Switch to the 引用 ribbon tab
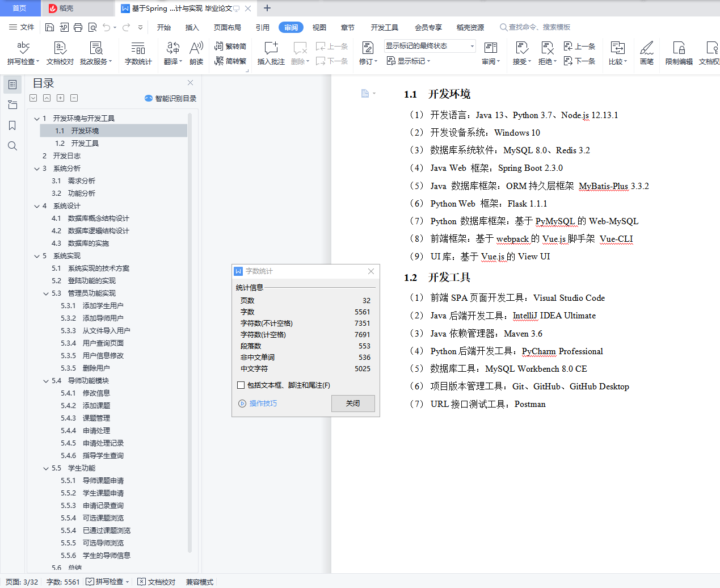This screenshot has width=720, height=588. click(263, 27)
